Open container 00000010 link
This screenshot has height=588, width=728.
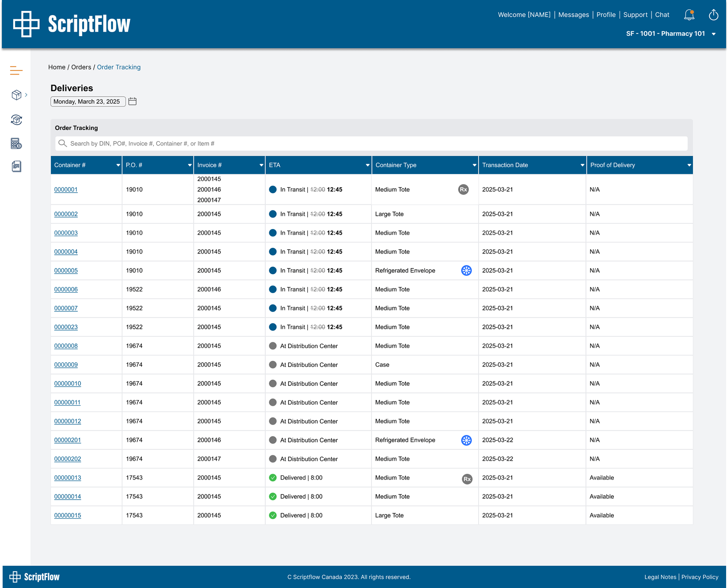coord(67,384)
